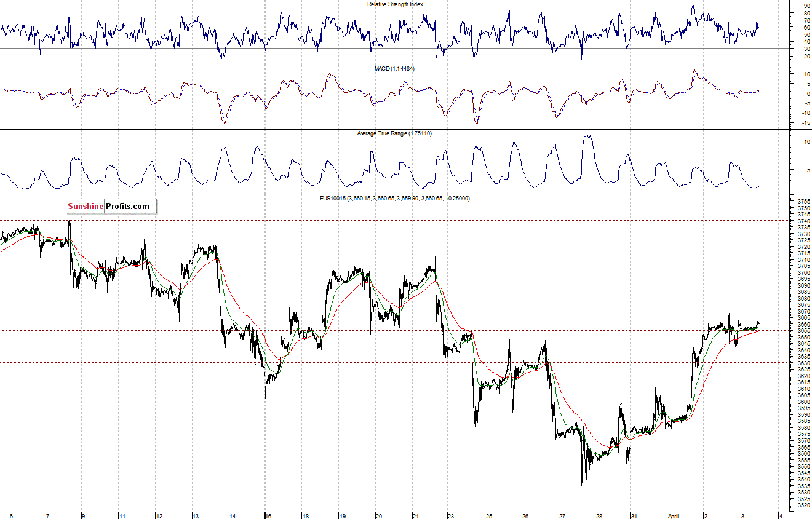Click the Average True Range (1.75110) title
The width and height of the screenshot is (812, 519).
tap(394, 133)
